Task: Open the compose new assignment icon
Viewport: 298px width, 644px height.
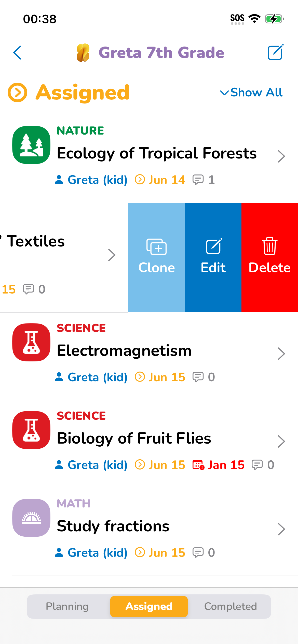Action: [275, 52]
